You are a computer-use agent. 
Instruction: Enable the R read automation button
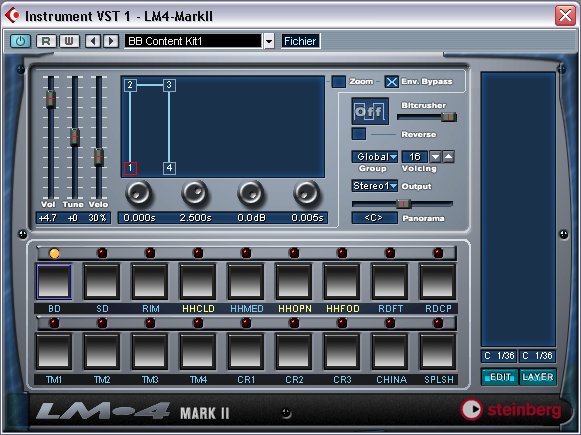click(46, 41)
